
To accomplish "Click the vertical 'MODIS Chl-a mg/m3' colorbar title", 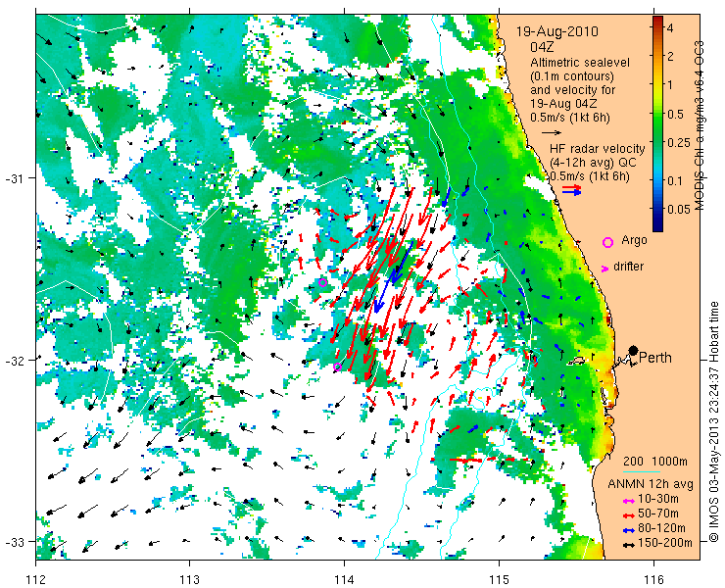I will (x=700, y=125).
